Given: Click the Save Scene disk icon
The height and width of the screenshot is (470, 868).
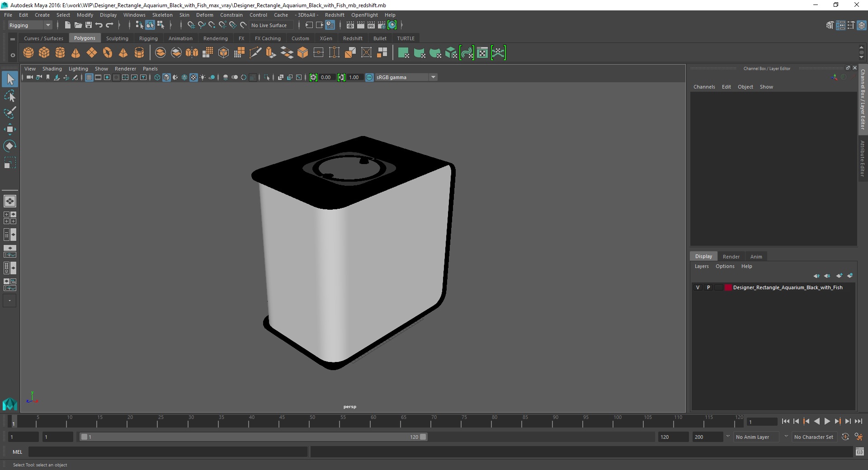Looking at the screenshot, I should [x=89, y=25].
